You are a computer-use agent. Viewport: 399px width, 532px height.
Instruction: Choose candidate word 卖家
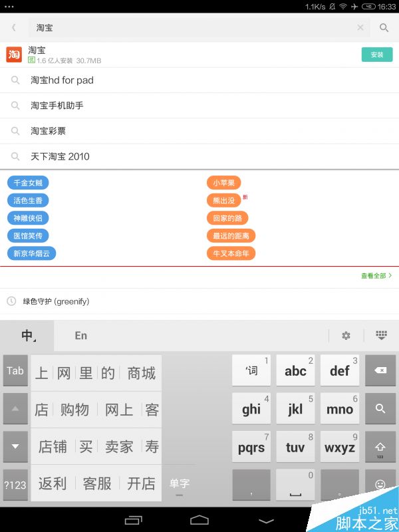click(119, 446)
